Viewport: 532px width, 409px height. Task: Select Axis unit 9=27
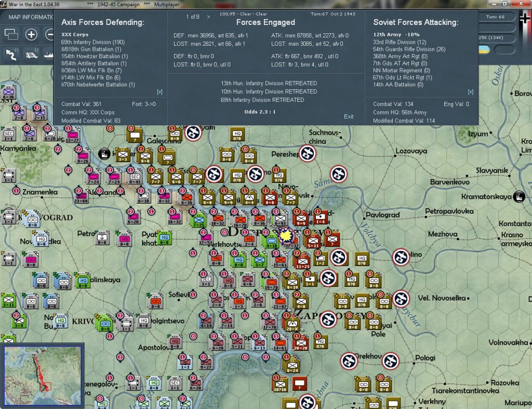(206, 363)
